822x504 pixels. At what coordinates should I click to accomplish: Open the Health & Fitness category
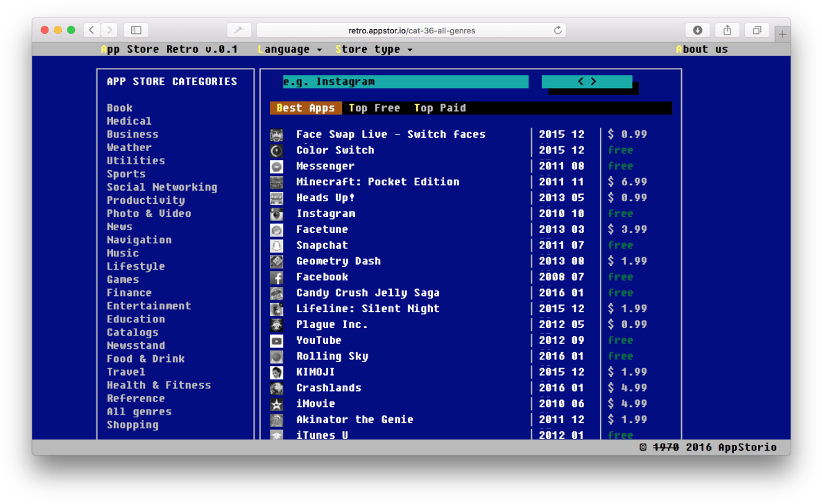coord(159,385)
